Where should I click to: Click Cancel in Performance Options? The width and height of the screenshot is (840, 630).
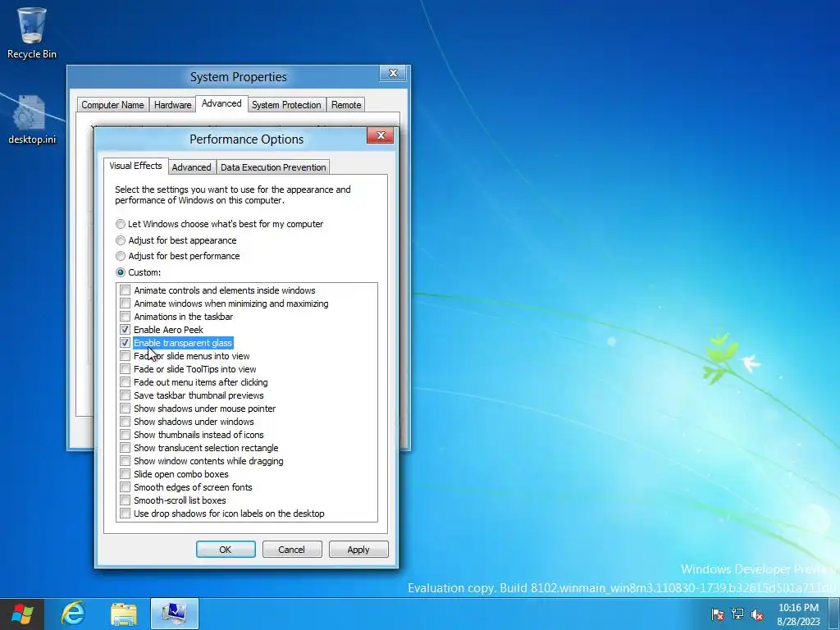[x=291, y=550]
